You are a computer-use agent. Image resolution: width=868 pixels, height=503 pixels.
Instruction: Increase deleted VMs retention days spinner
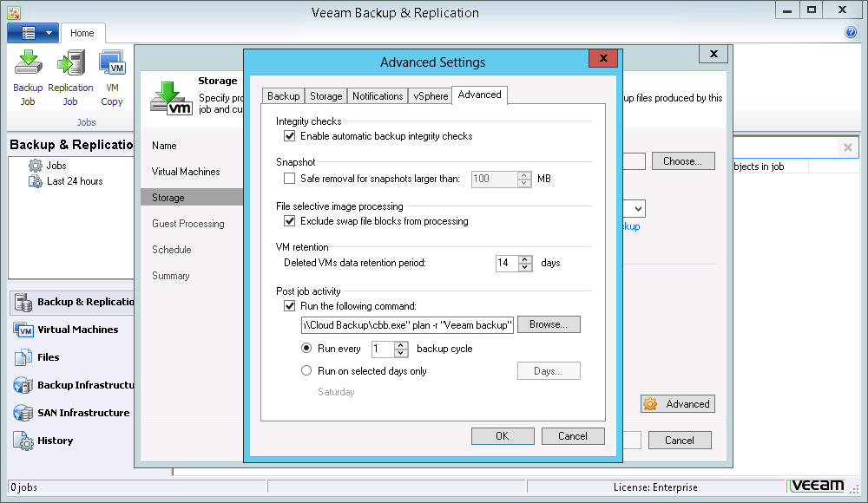point(525,259)
